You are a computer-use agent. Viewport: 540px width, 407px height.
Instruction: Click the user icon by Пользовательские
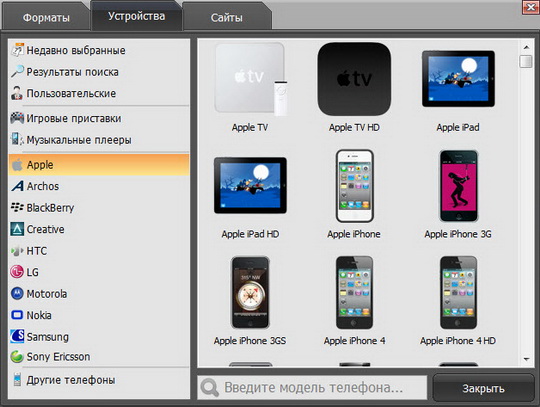click(x=17, y=93)
